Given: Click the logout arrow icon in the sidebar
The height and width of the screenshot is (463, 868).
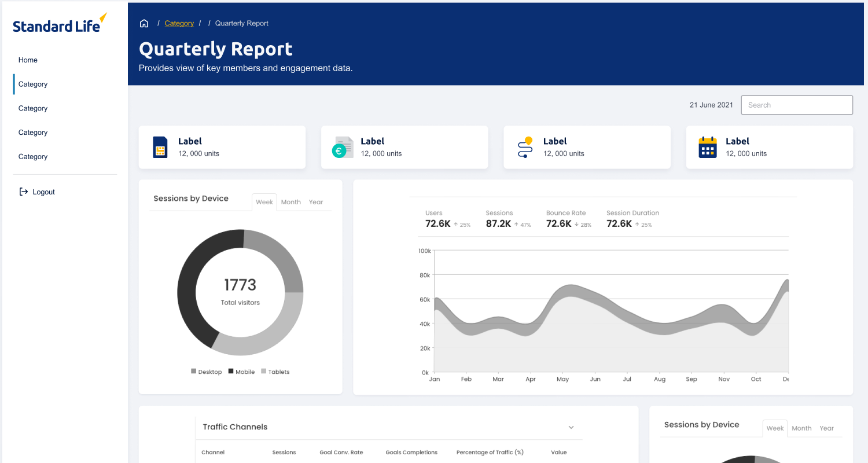Looking at the screenshot, I should [x=23, y=192].
